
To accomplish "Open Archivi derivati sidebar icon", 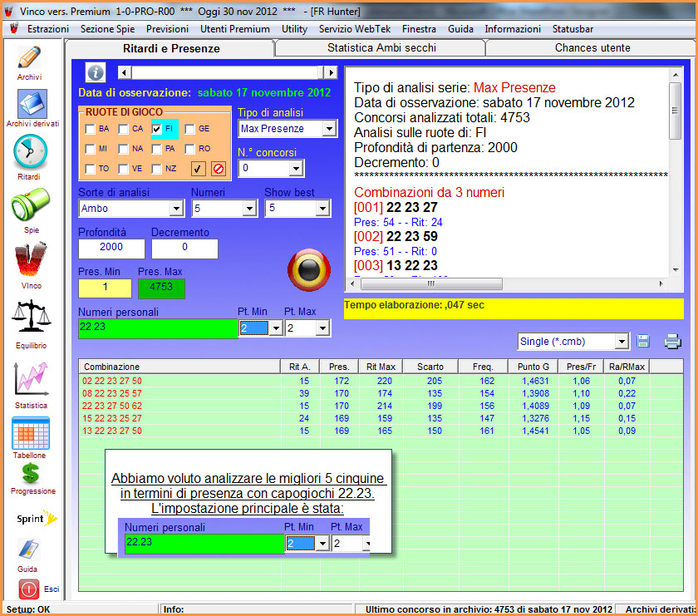I will click(x=32, y=108).
